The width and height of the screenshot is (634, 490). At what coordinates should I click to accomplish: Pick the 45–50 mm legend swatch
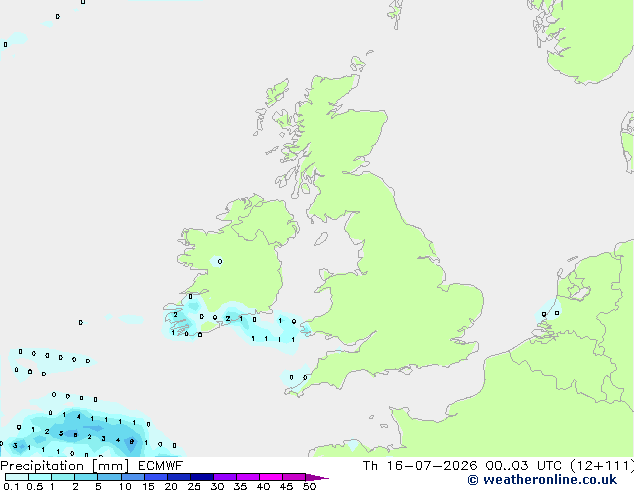click(x=294, y=477)
